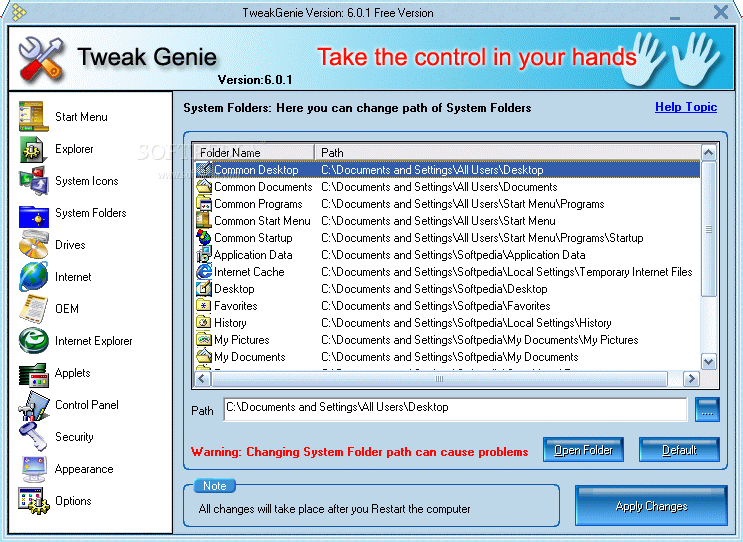Open the Explorer section label
The image size is (743, 542).
(x=74, y=149)
